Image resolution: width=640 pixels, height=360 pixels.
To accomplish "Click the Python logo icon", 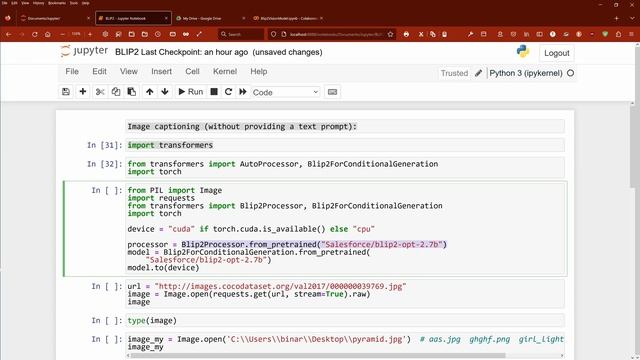I will (x=522, y=51).
